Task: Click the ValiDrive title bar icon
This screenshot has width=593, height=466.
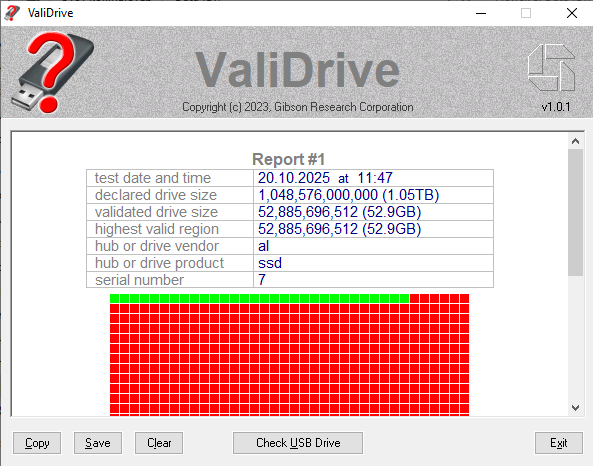Action: [x=12, y=13]
